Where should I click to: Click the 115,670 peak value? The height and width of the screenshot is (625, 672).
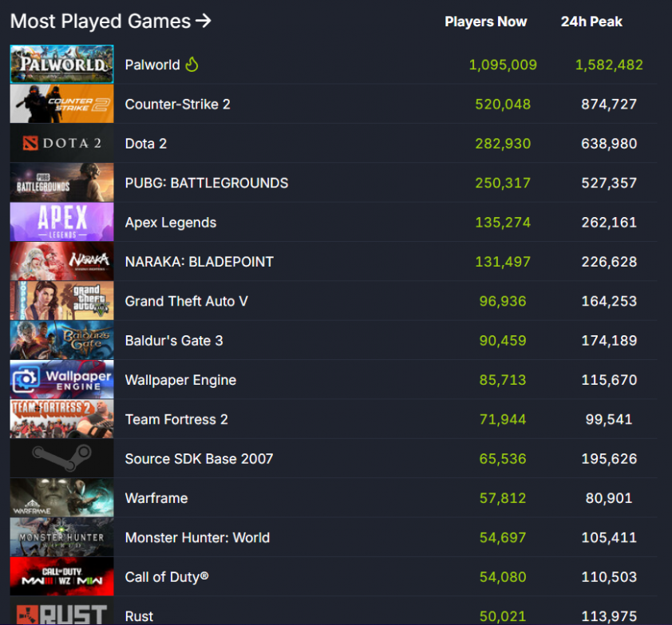tap(609, 380)
